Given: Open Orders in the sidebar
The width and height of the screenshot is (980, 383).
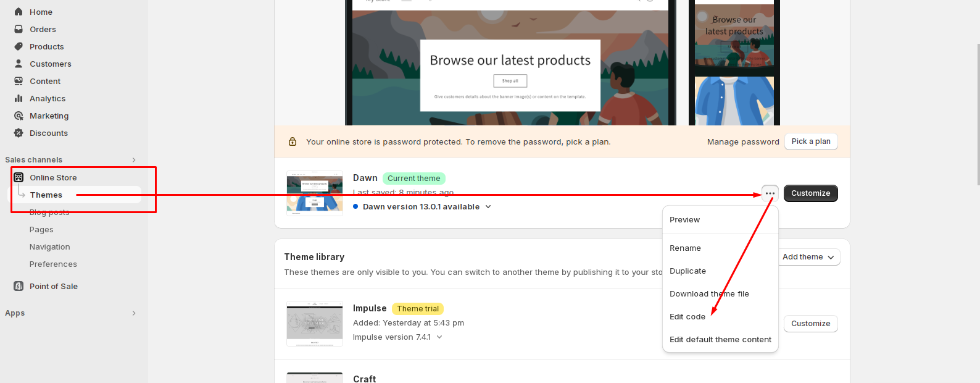Looking at the screenshot, I should tap(43, 29).
